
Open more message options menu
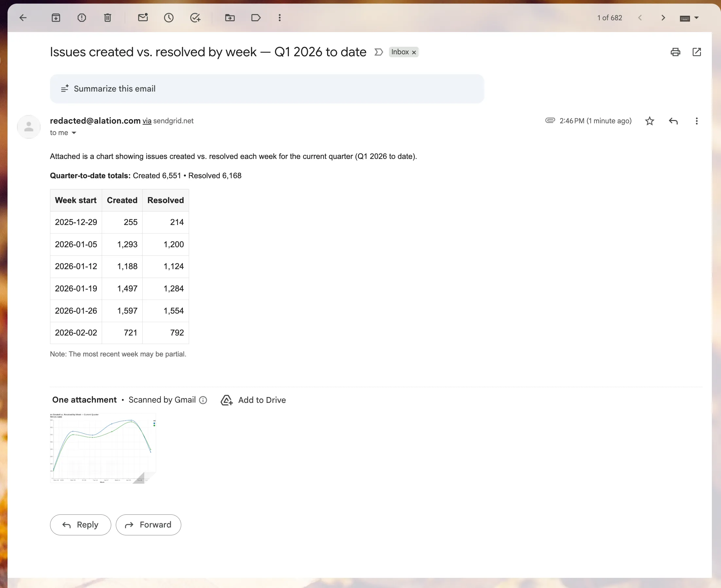[x=696, y=121]
